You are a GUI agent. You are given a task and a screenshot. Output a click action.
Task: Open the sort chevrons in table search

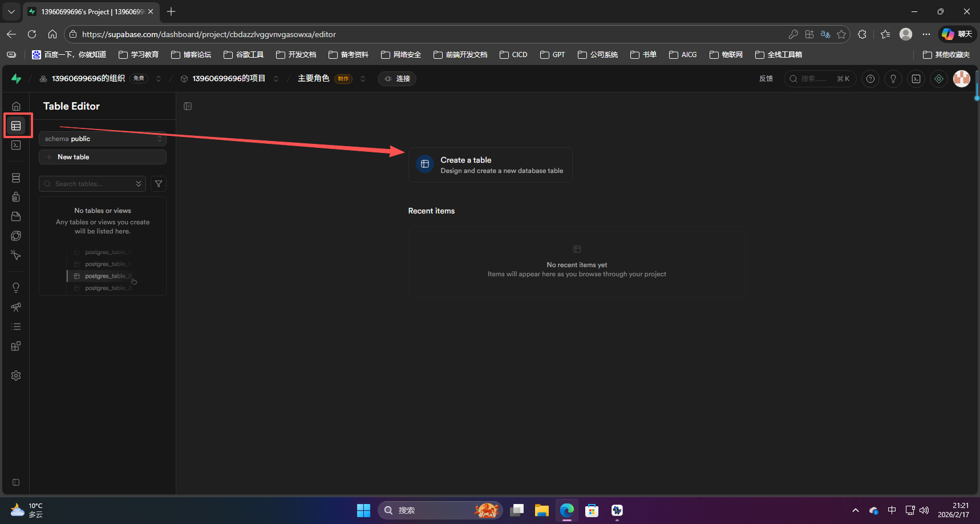(139, 184)
